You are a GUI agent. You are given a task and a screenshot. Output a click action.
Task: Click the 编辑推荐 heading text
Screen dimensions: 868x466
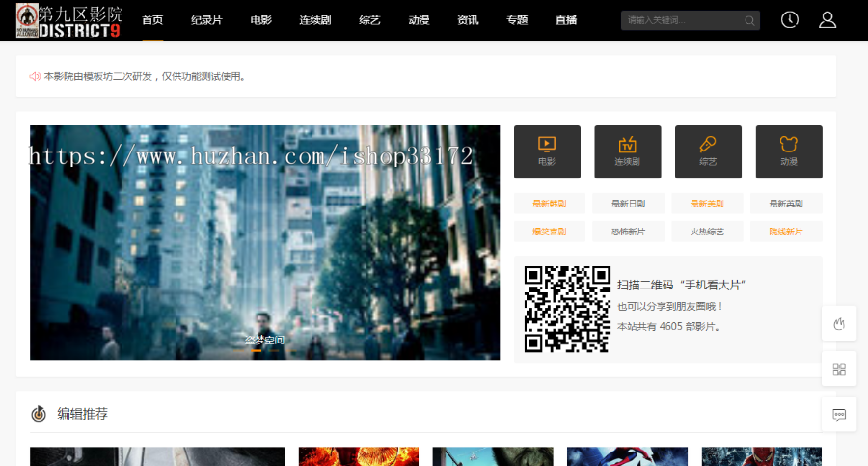[83, 414]
